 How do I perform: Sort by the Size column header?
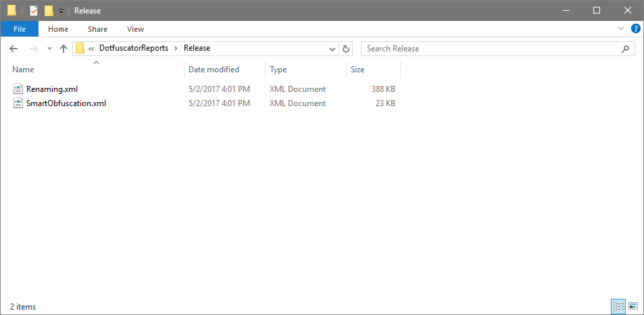[x=373, y=70]
